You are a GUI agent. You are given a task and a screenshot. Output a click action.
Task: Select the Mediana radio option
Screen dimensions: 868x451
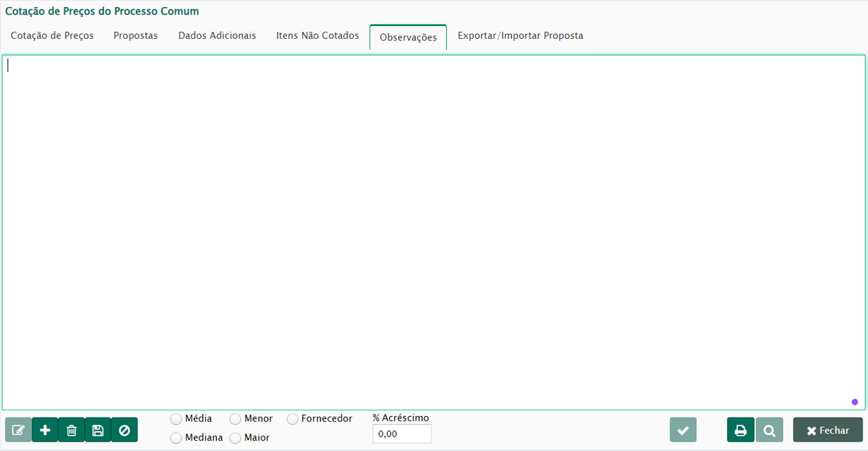(176, 438)
